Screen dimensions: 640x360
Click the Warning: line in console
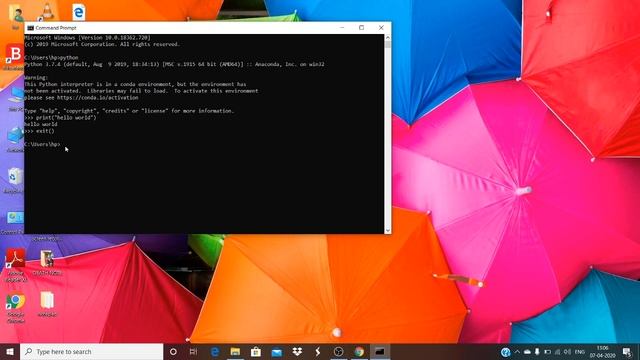coord(36,78)
